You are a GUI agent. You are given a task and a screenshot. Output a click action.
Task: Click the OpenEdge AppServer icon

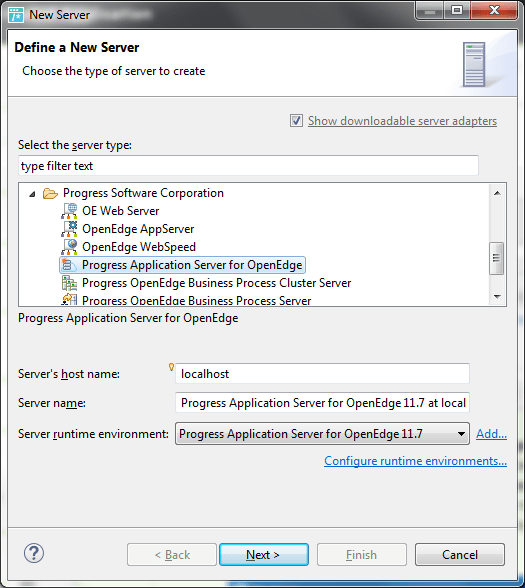[69, 229]
